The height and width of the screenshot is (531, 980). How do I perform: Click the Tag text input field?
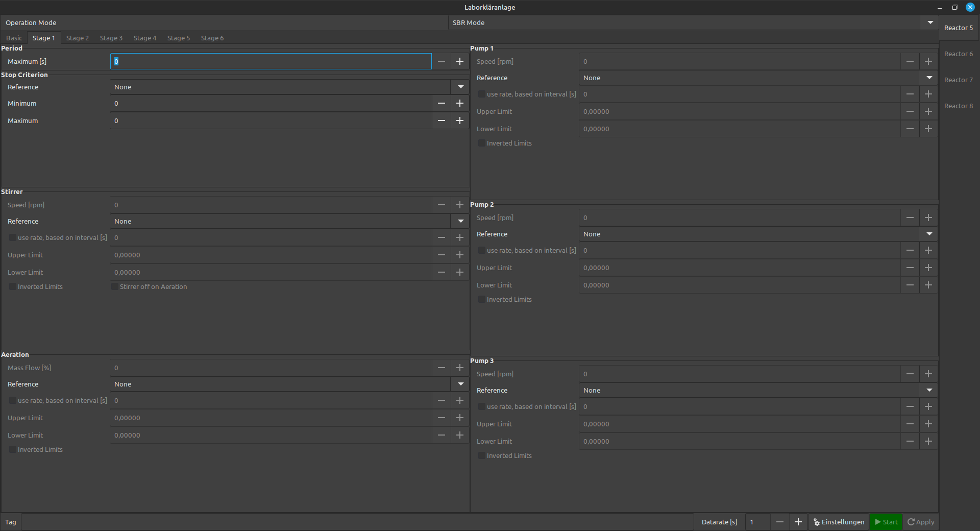click(x=357, y=522)
